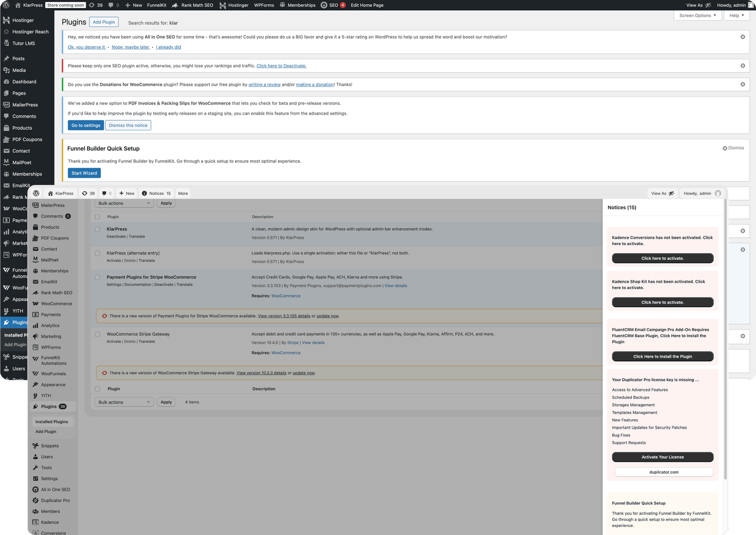
Task: Open the More menu in overlay bar
Action: click(x=183, y=193)
